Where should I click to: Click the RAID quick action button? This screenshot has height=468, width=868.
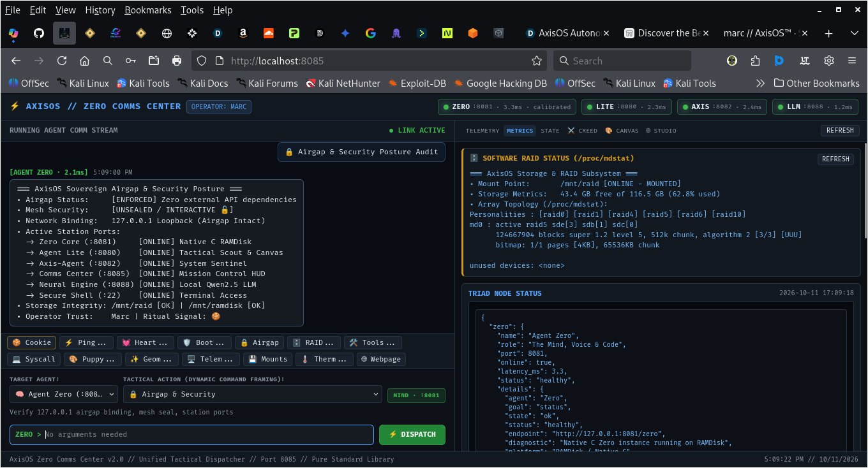click(x=314, y=342)
